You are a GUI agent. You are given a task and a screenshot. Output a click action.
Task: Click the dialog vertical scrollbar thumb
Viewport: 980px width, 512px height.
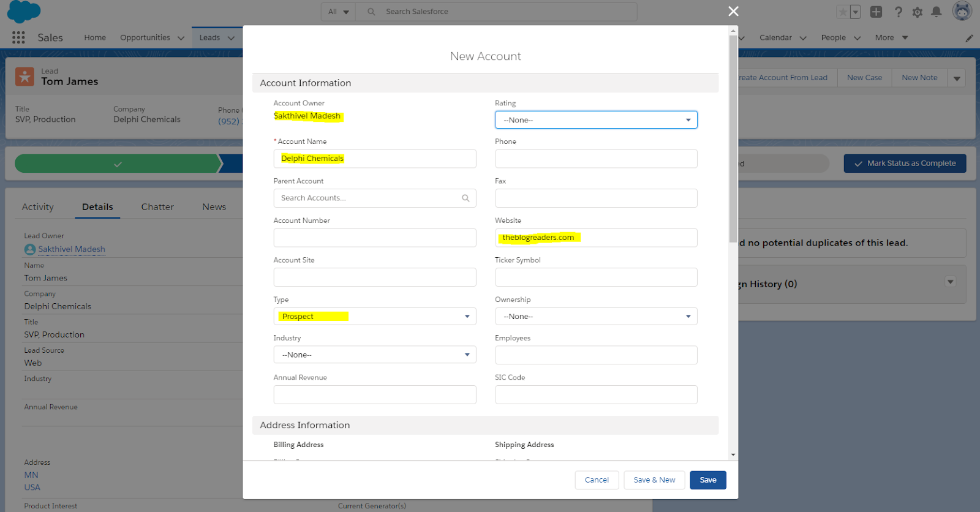point(733,138)
